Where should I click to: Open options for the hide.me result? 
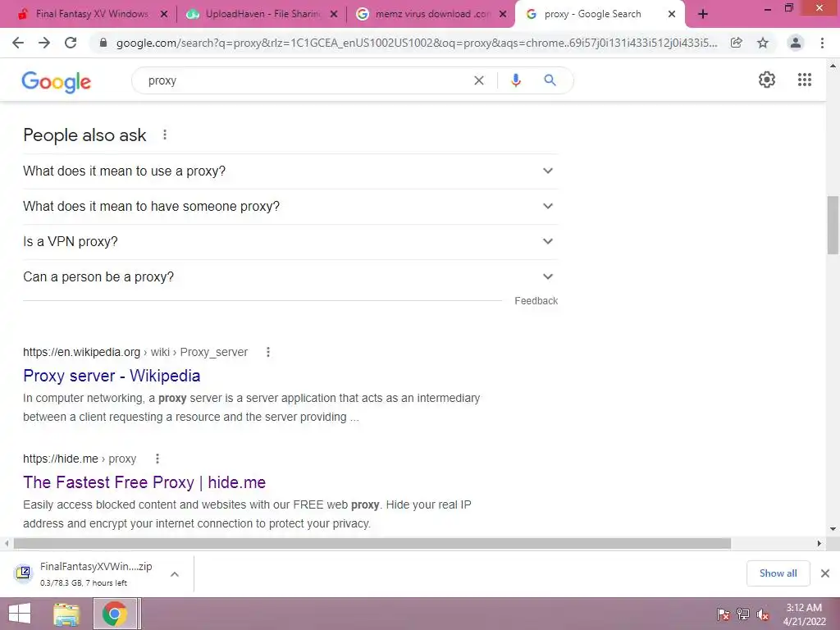(157, 459)
